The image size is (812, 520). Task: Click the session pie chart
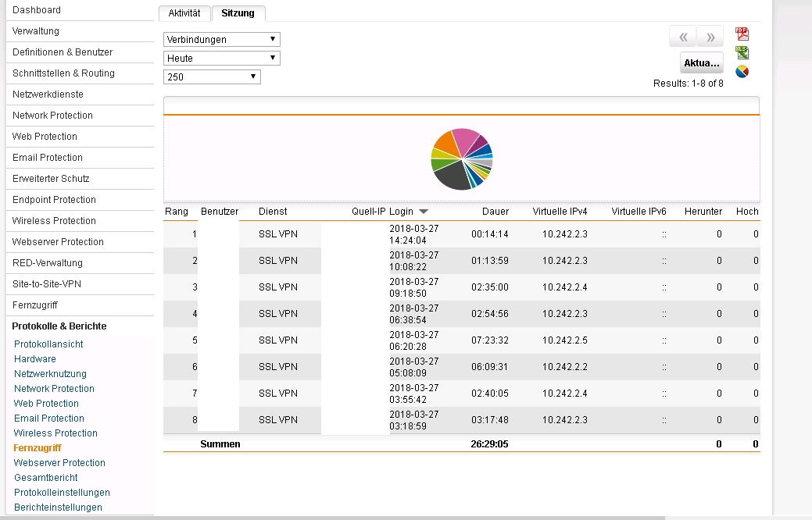(x=462, y=158)
